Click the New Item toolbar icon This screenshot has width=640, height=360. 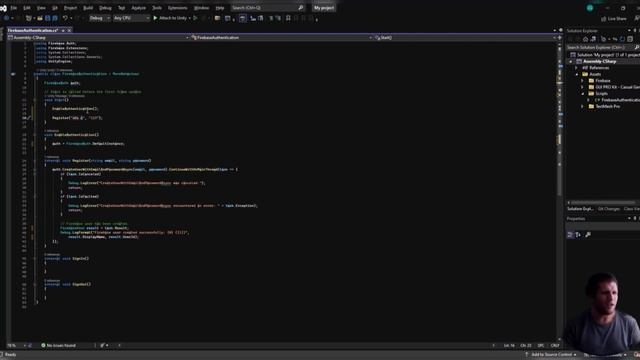tap(28, 18)
